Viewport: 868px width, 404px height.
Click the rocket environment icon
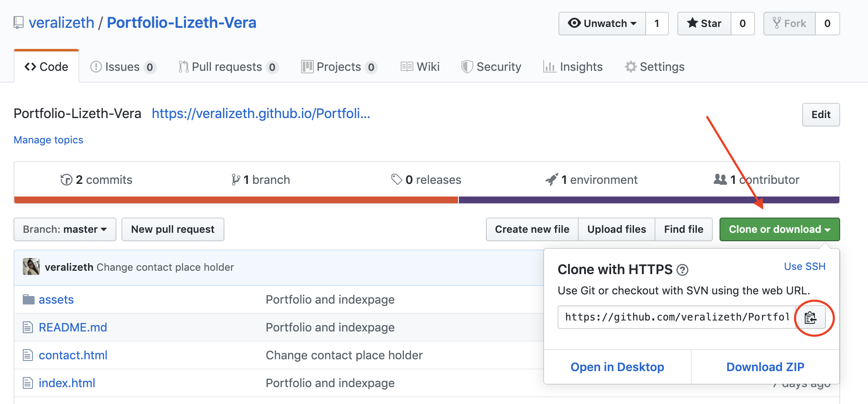551,180
